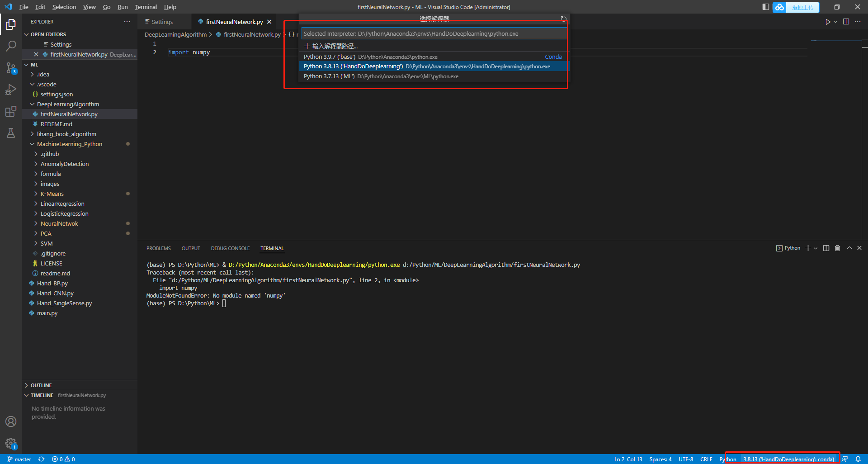Screen dimensions: 868x464
Task: Open the Manage gear menu
Action: click(x=11, y=443)
